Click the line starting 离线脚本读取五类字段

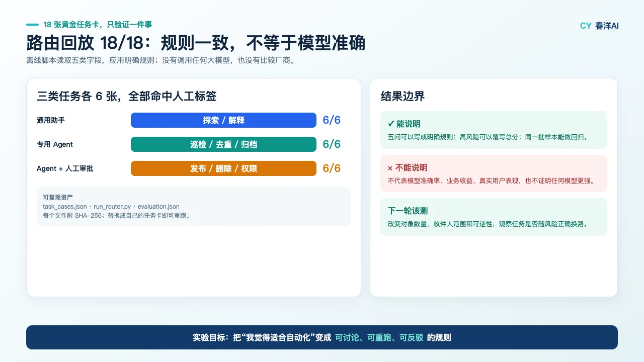(160, 60)
